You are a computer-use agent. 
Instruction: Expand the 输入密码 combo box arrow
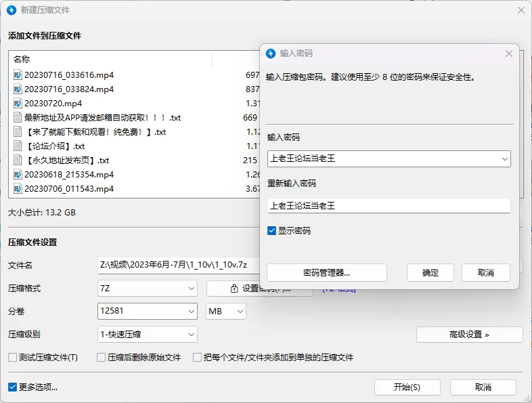click(505, 159)
